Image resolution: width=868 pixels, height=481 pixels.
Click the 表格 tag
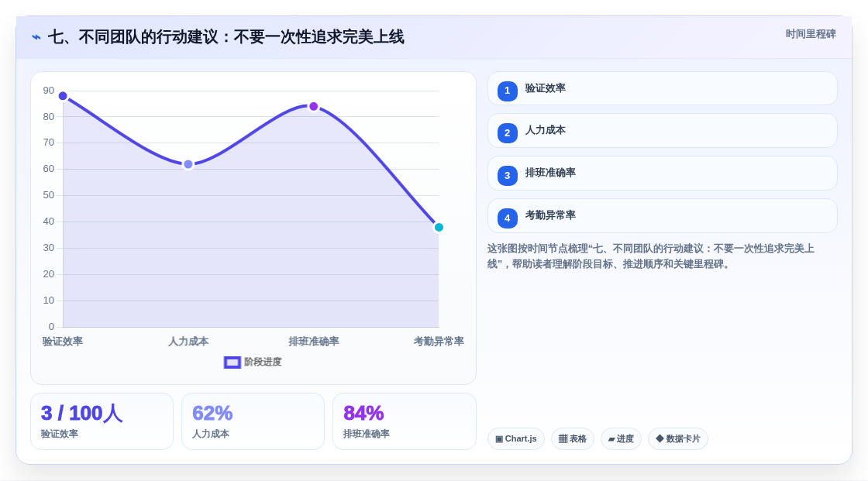pos(573,439)
